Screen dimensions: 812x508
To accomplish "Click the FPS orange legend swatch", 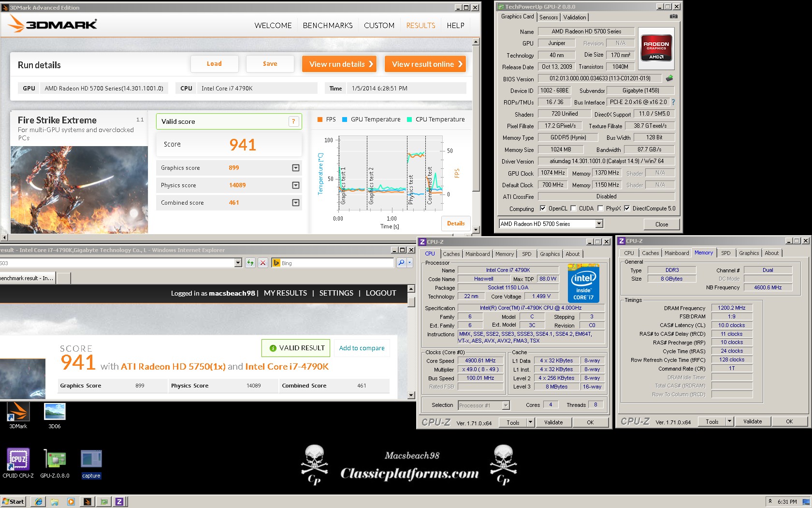I will click(319, 120).
